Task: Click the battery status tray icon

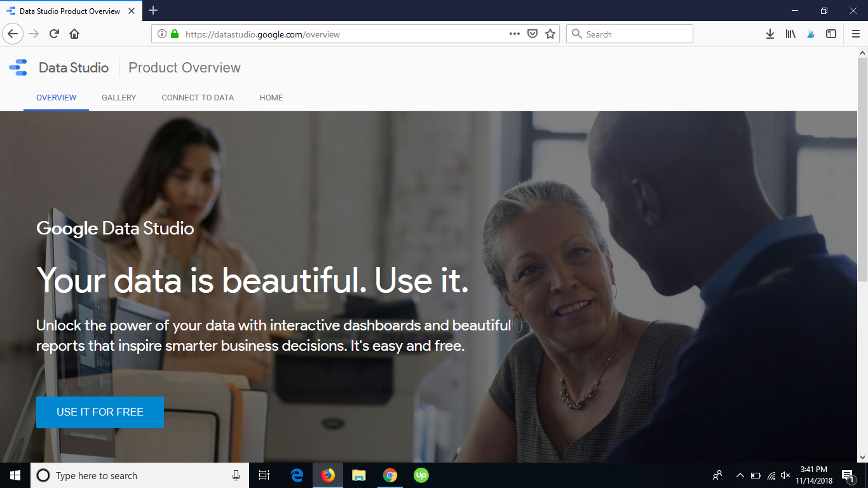Action: point(756,475)
